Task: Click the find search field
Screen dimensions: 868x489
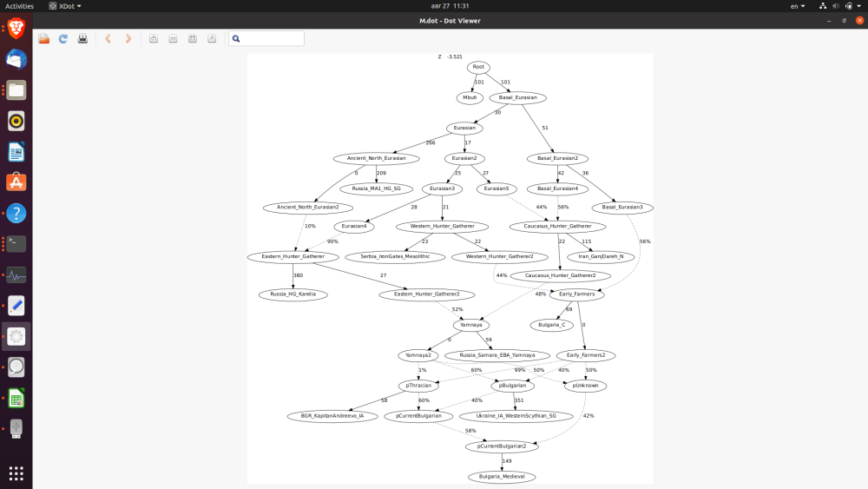Action: (271, 38)
